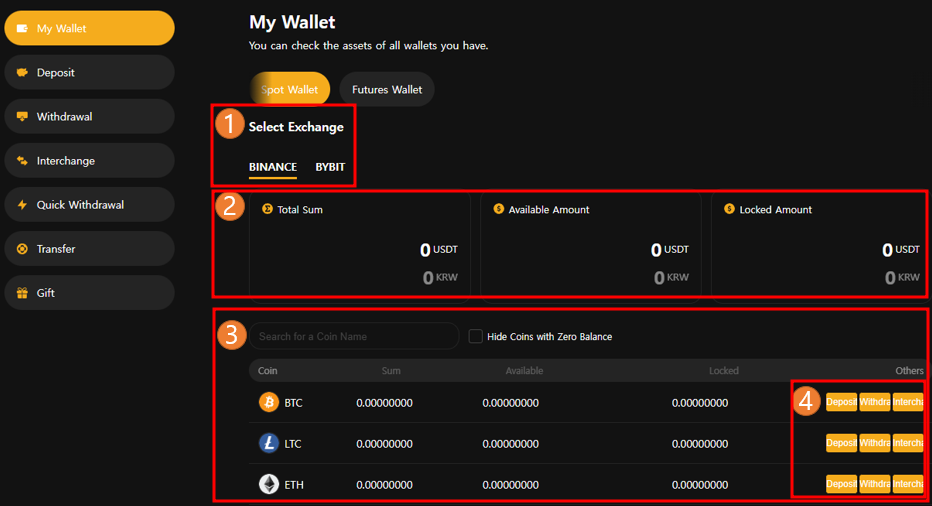932x506 pixels.
Task: Open the My Wallet menu item
Action: click(x=89, y=28)
